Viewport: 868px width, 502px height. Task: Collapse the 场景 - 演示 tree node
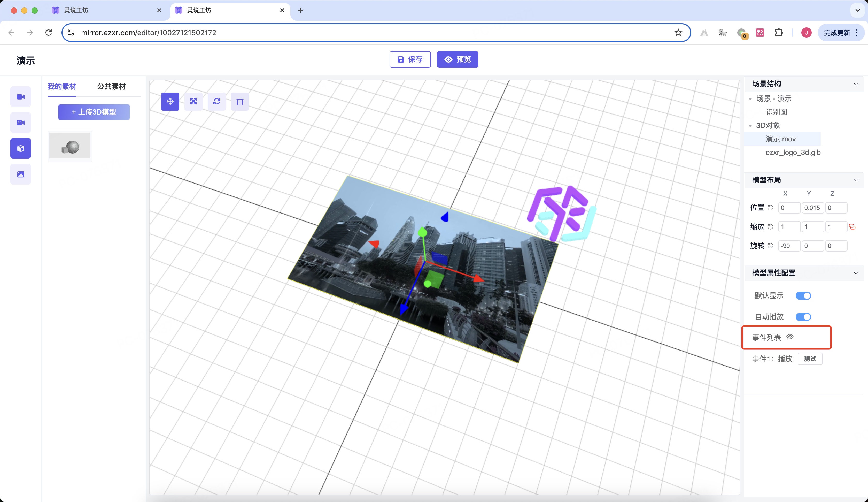[750, 99]
